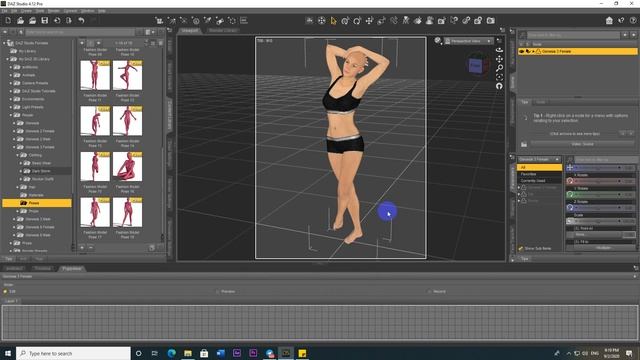
Task: Open the Windows Start menu
Action: (x=8, y=353)
